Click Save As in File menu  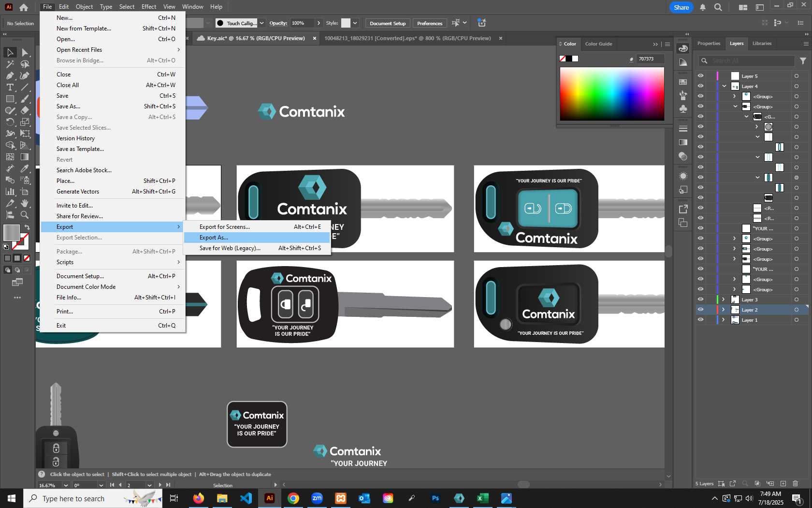(x=113, y=106)
